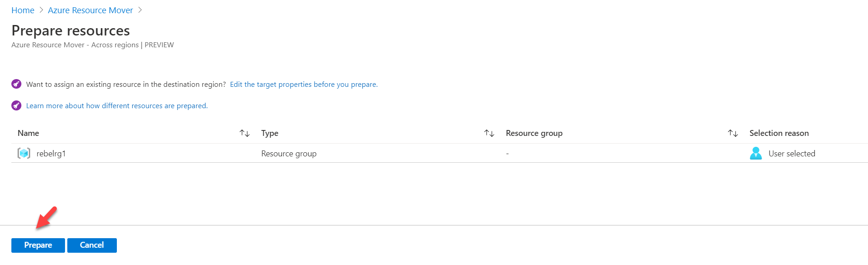Click the Selection reason column header
The width and height of the screenshot is (868, 265).
click(x=779, y=133)
